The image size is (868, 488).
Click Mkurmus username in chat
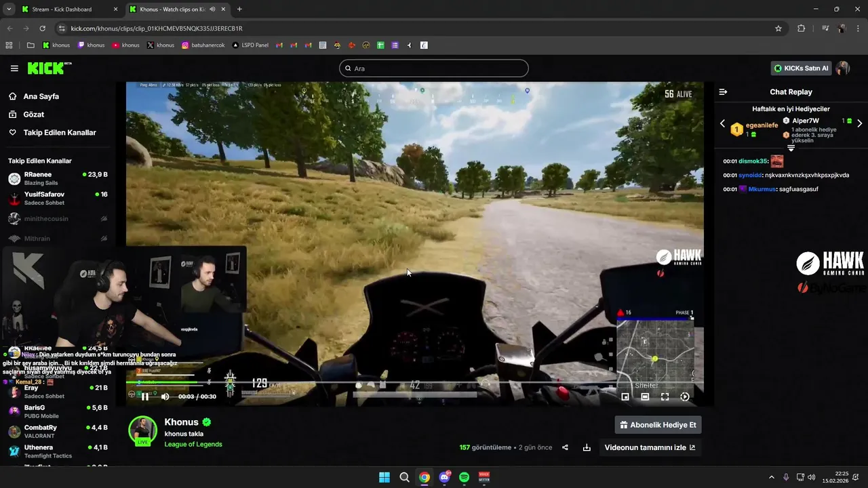tap(762, 189)
